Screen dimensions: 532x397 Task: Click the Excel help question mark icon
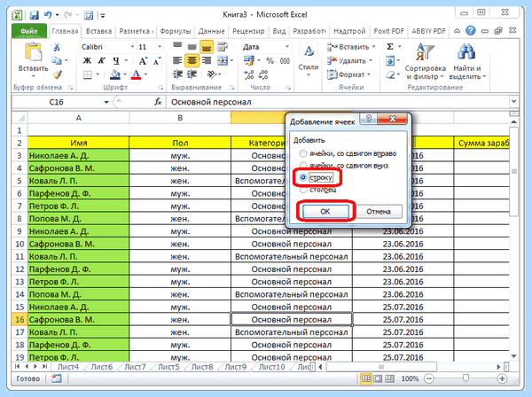(x=470, y=31)
